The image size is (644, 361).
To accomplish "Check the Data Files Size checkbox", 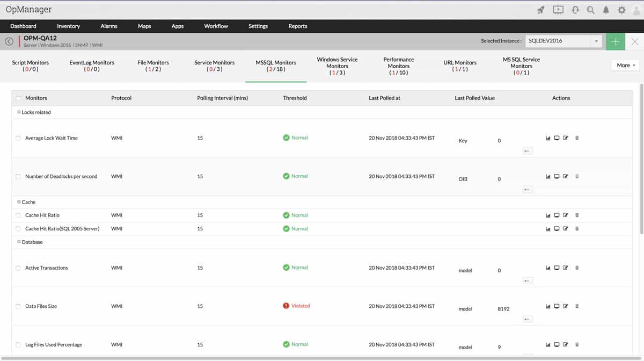I will coord(18,306).
